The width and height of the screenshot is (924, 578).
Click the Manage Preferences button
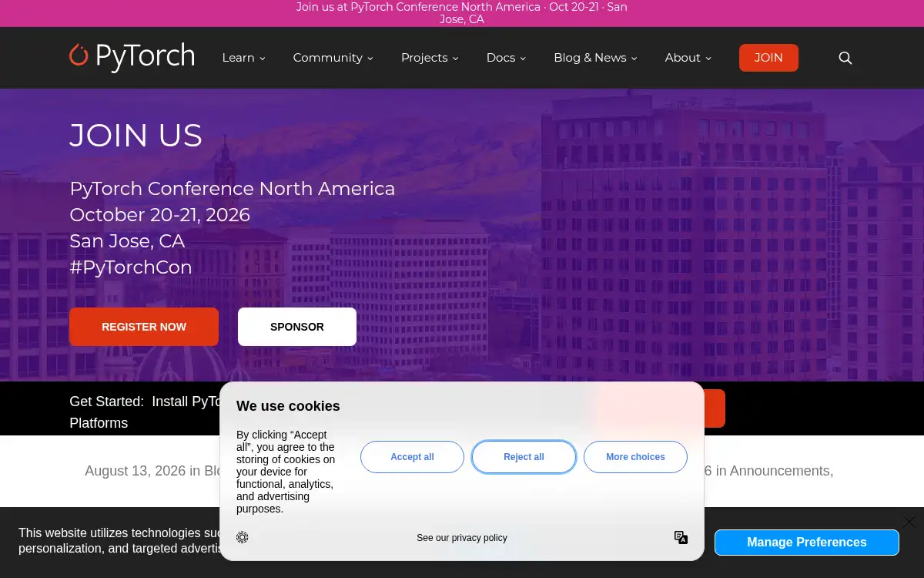pos(807,543)
